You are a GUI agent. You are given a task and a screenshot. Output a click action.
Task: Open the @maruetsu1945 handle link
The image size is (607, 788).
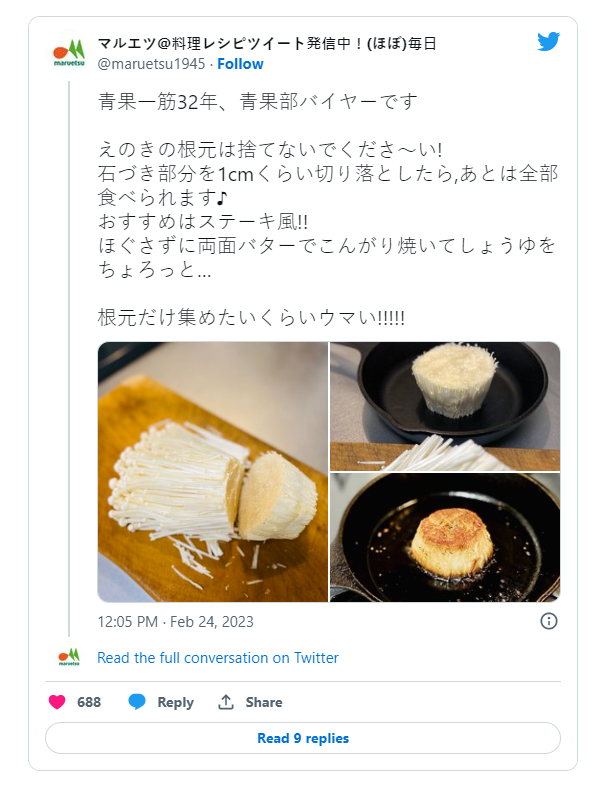tap(151, 64)
